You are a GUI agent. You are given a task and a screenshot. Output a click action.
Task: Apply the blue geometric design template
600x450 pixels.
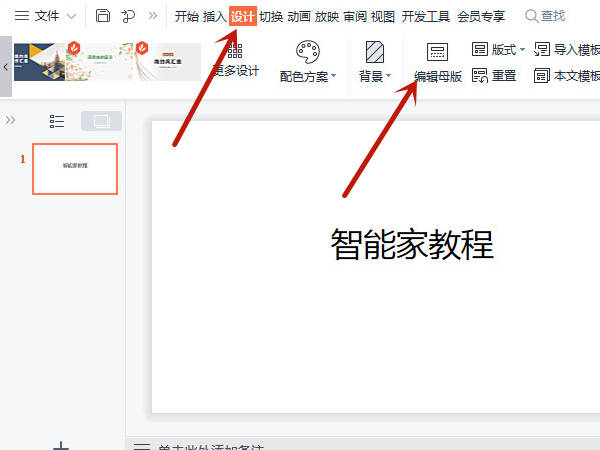pos(39,62)
